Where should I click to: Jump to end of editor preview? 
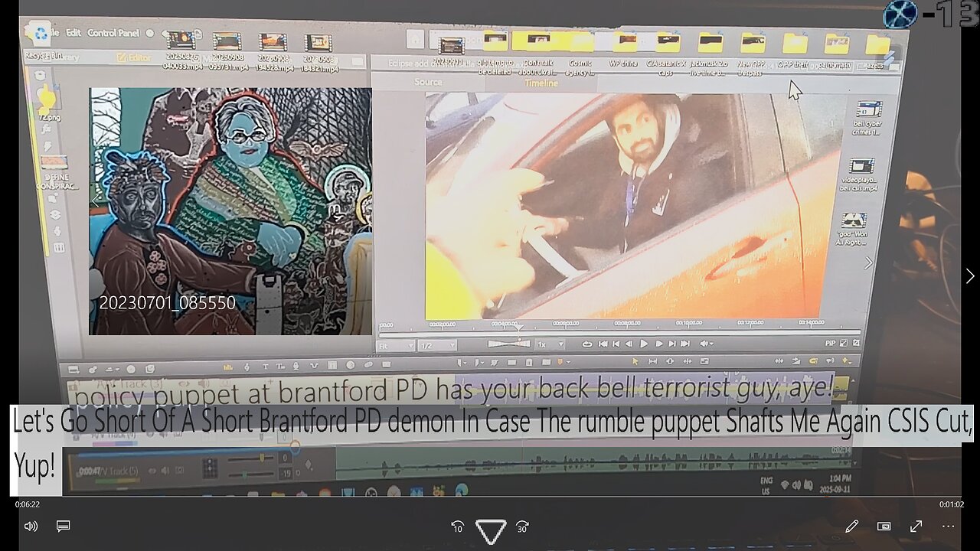point(685,344)
